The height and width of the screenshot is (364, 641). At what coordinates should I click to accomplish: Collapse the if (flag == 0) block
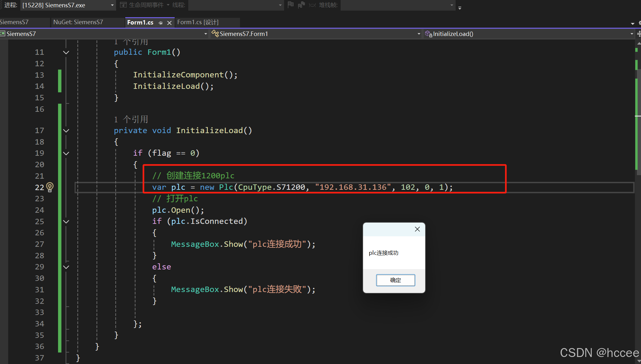66,153
